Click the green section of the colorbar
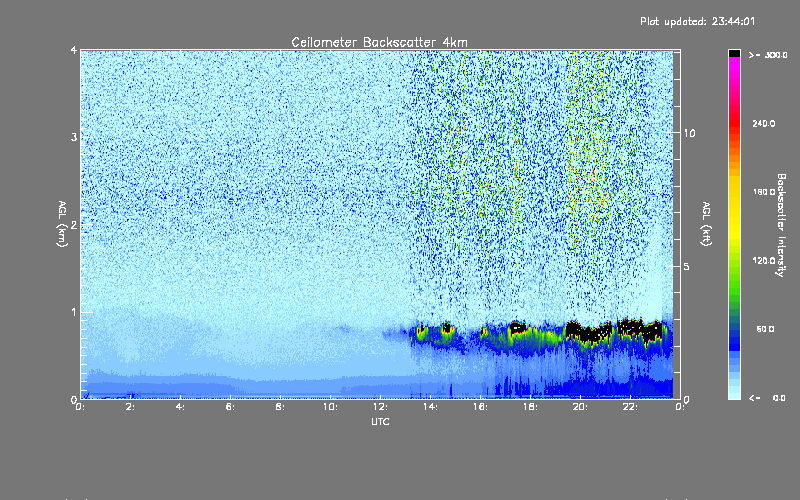This screenshot has width=800, height=500. [734, 281]
